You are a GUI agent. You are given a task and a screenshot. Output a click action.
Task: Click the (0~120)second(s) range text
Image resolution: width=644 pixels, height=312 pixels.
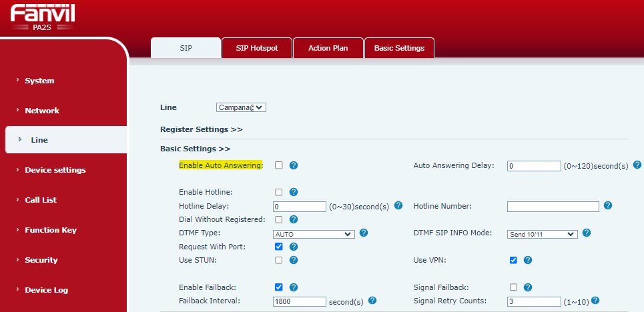click(x=596, y=166)
